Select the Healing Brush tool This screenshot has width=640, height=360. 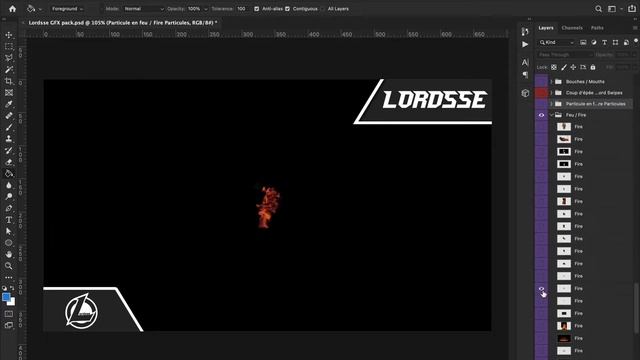(x=9, y=116)
